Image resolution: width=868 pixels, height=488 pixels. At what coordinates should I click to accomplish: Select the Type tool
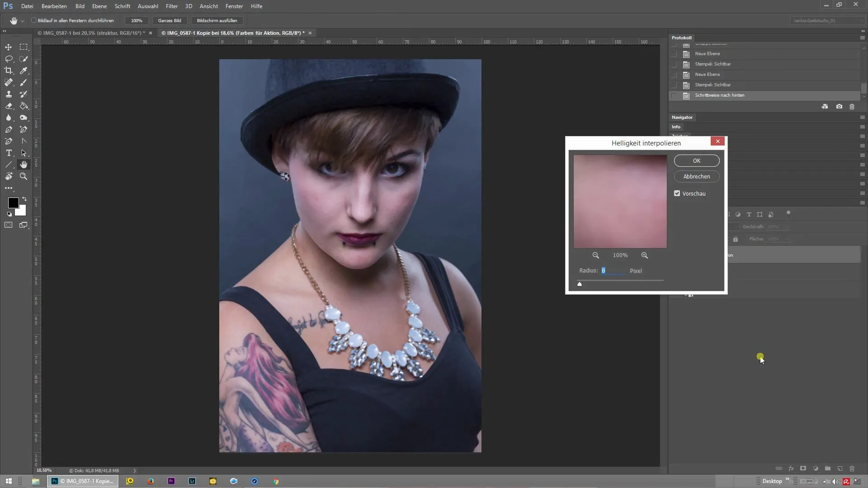9,153
